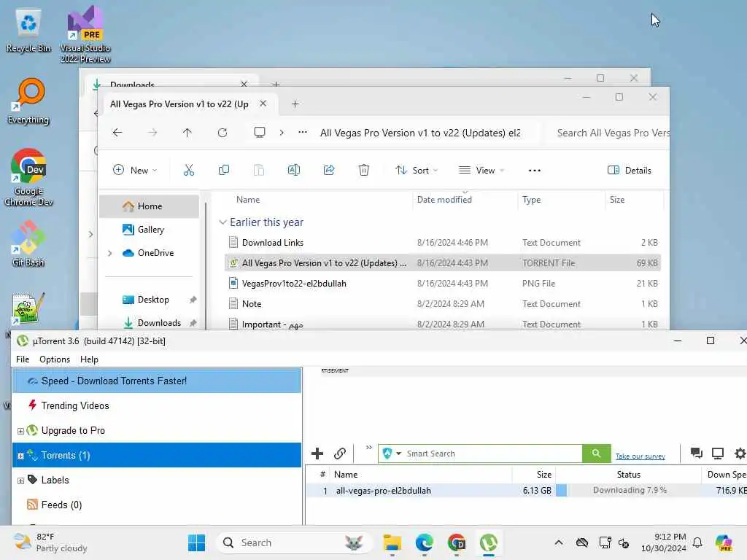Viewport: 747px width, 560px height.
Task: Select the all-vegas-pro-el2bdullah torrent row
Action: pyautogui.click(x=526, y=490)
